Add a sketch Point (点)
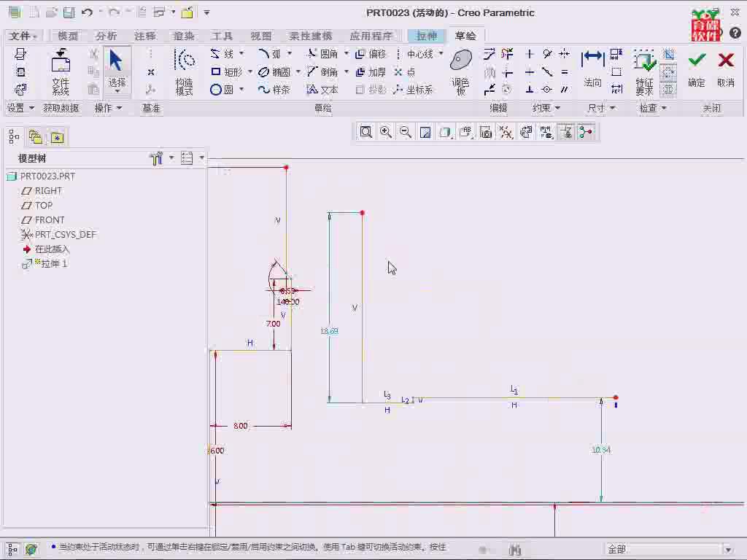Image resolution: width=747 pixels, height=560 pixels. point(405,72)
